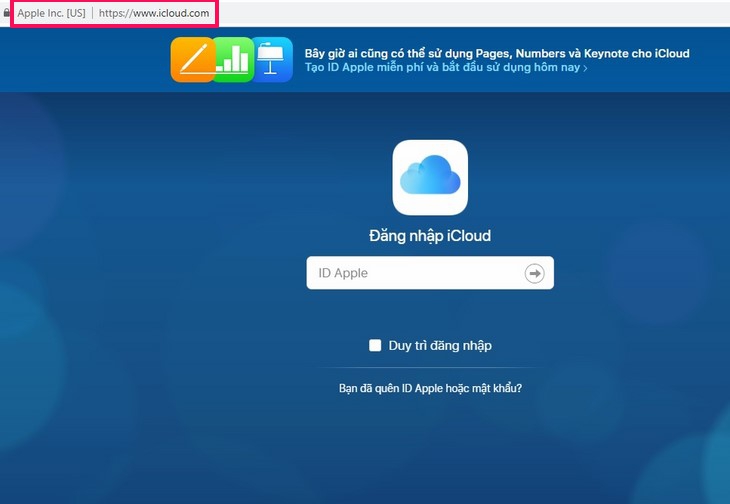Click the Apple Inc. [US] certificate label

tap(51, 13)
